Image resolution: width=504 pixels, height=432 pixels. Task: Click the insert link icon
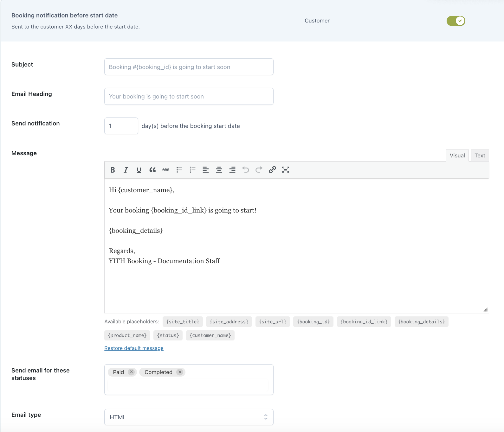(272, 170)
